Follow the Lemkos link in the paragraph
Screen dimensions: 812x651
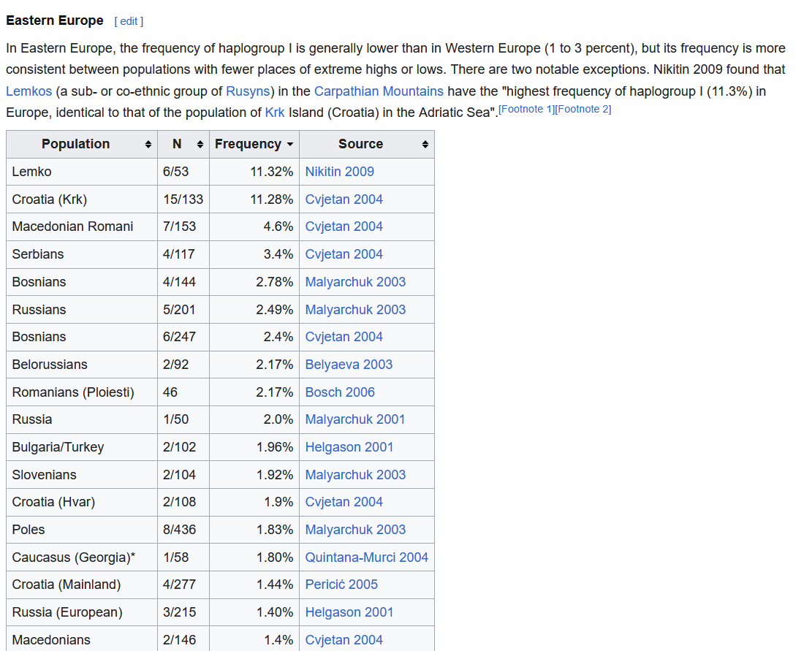29,91
